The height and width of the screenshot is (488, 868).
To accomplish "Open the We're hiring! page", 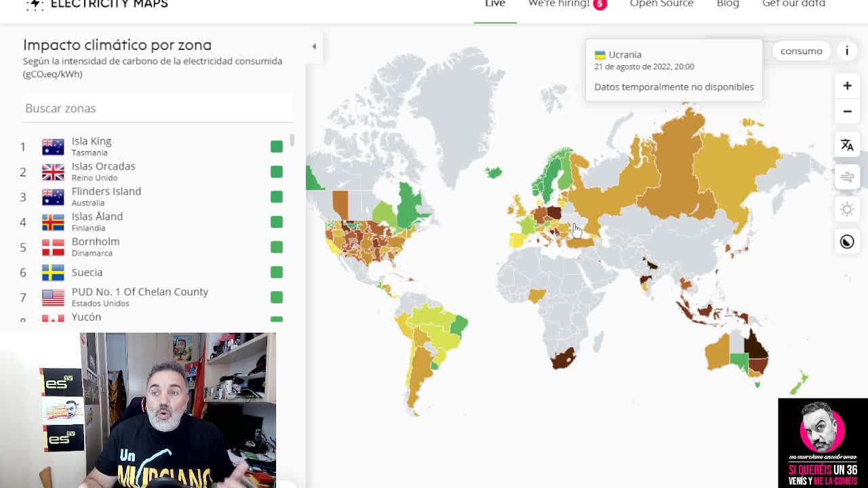I will pyautogui.click(x=559, y=4).
